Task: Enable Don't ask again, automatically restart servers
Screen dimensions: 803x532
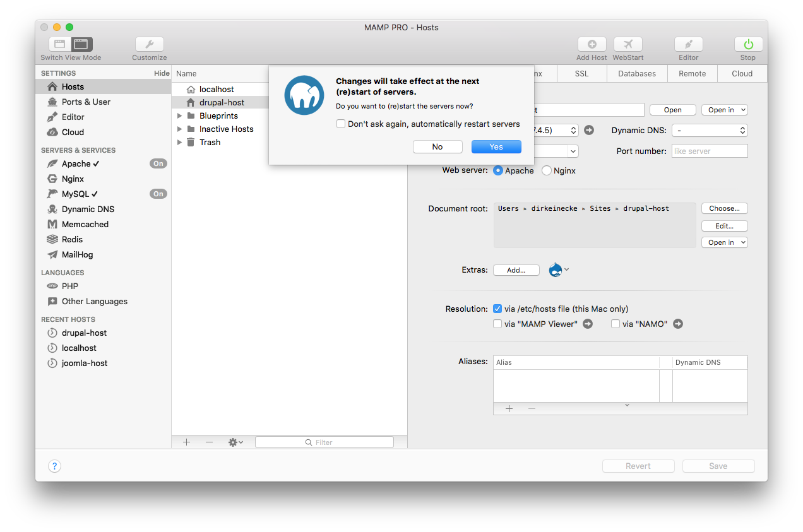Action: coord(341,124)
